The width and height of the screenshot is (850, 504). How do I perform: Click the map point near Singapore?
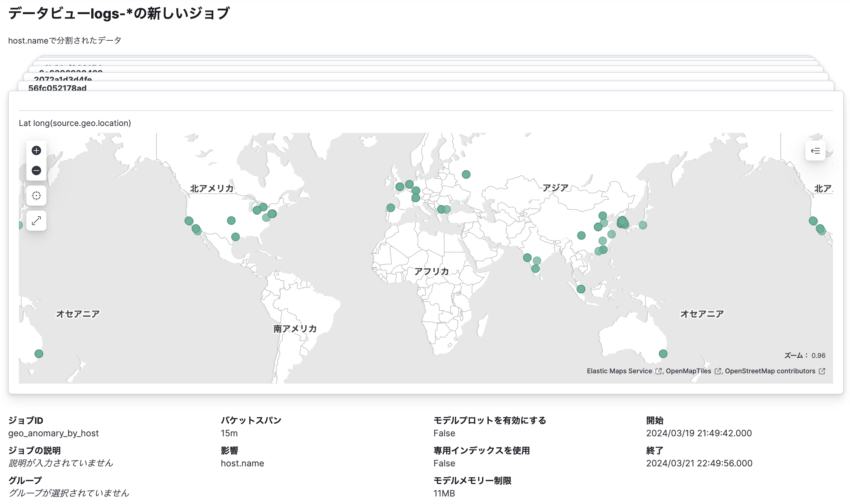[x=581, y=289]
